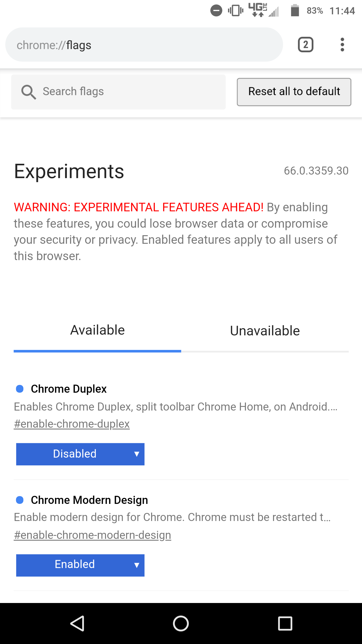362x644 pixels.
Task: Tap the home circle navigation button
Action: coord(181,623)
